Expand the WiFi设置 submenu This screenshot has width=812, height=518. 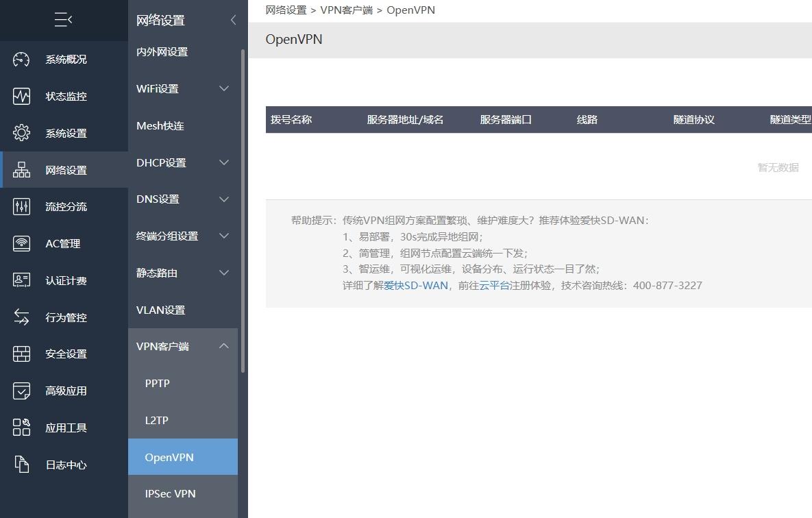[223, 88]
